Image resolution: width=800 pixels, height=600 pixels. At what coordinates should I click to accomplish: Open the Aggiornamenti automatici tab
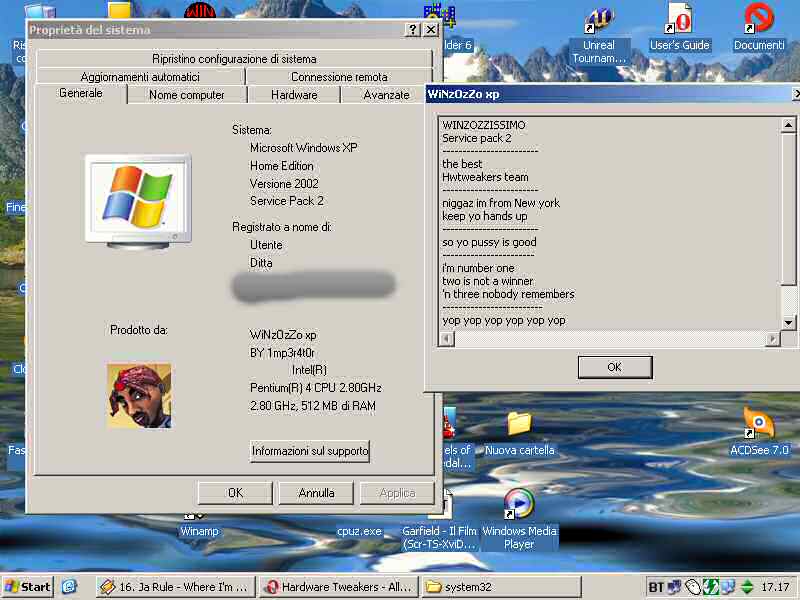[x=140, y=77]
